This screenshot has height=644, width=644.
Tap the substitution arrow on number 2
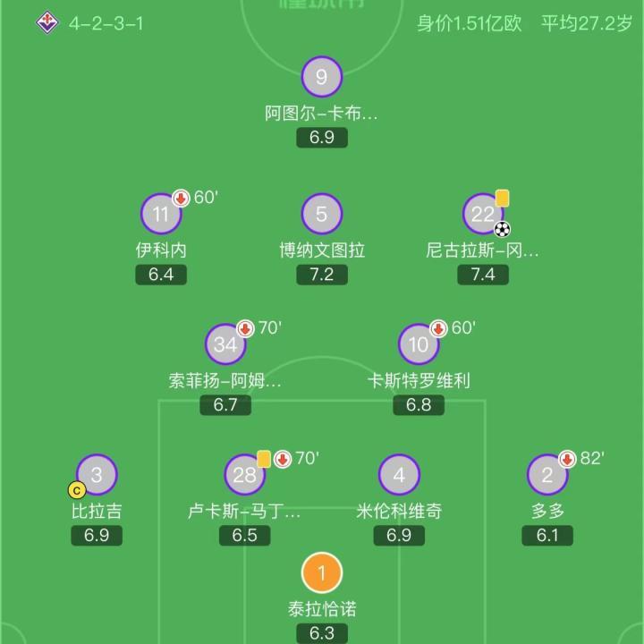pyautogui.click(x=566, y=460)
